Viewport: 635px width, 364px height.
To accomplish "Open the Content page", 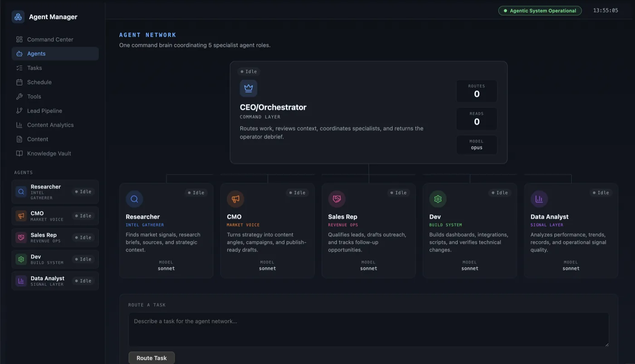I will click(55, 139).
